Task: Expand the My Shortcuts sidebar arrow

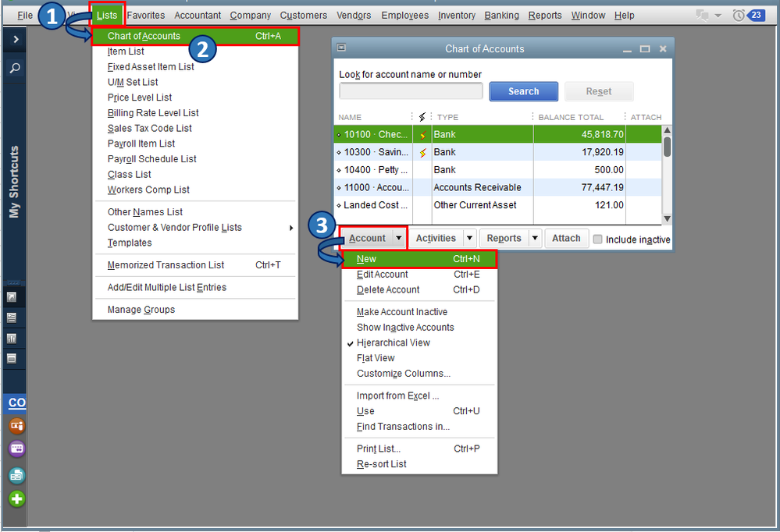Action: point(16,39)
